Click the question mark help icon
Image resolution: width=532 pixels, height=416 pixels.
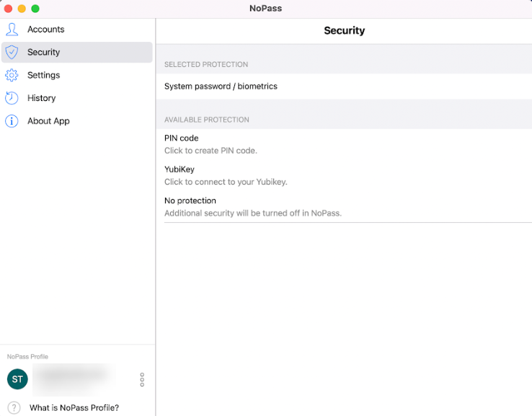point(14,407)
